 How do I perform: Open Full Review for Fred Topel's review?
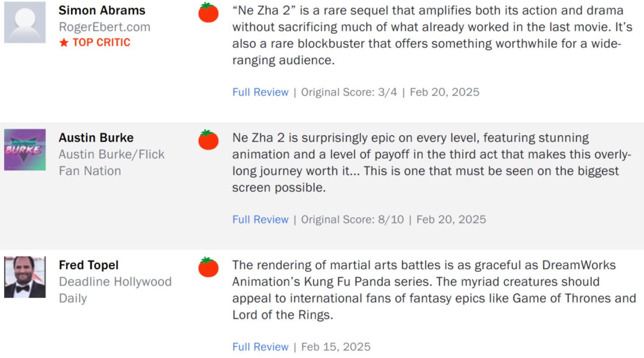pos(260,347)
